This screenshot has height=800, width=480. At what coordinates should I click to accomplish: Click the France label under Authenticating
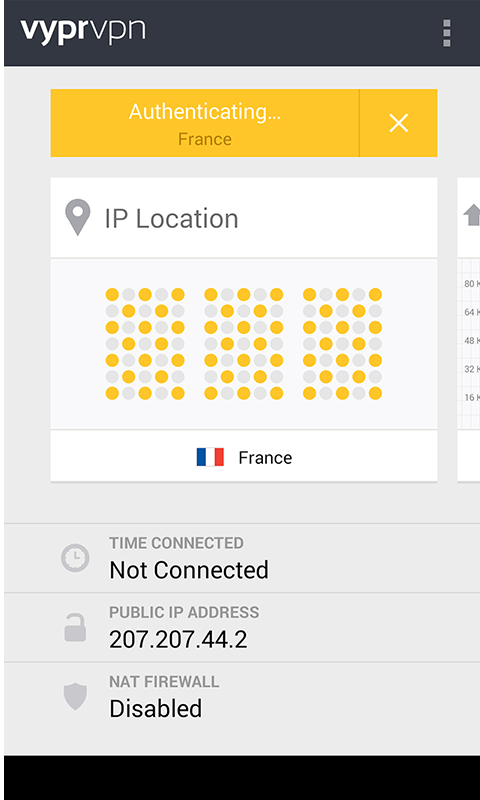[205, 139]
